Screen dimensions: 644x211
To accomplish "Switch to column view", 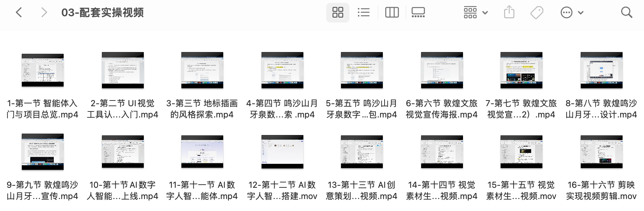I will [x=392, y=13].
